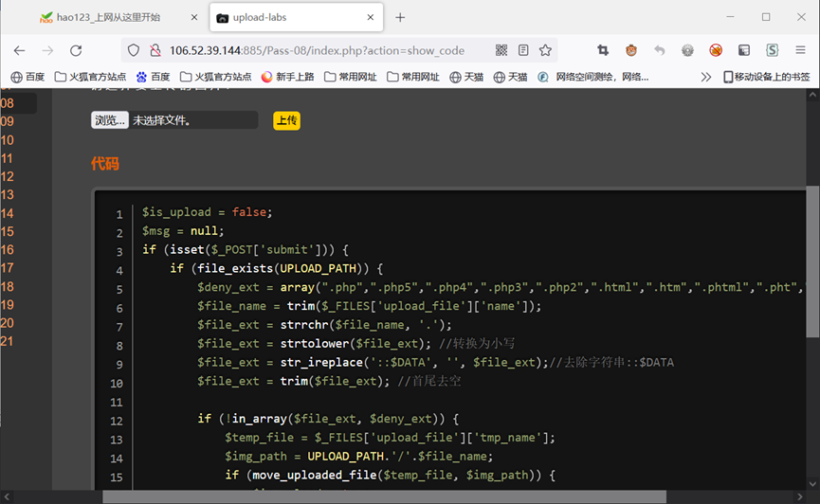Select Pass 21 in sidebar

7,341
